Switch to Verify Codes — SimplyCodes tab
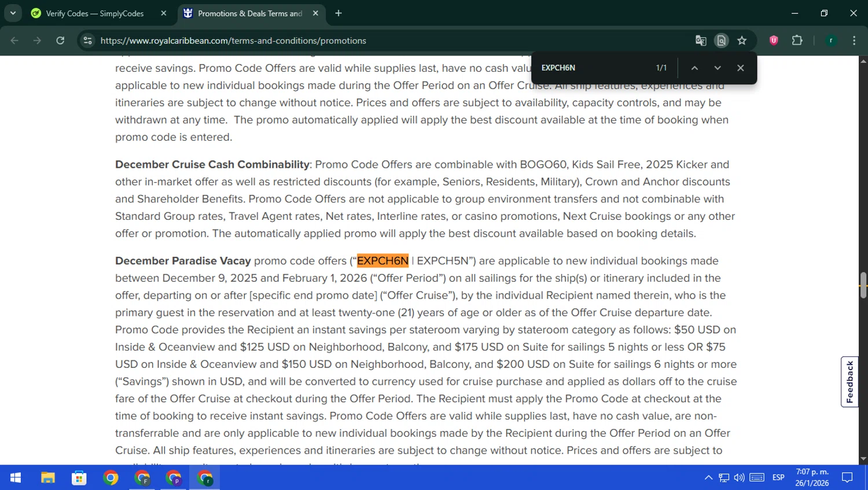Screen dimensions: 868x490 (95, 13)
